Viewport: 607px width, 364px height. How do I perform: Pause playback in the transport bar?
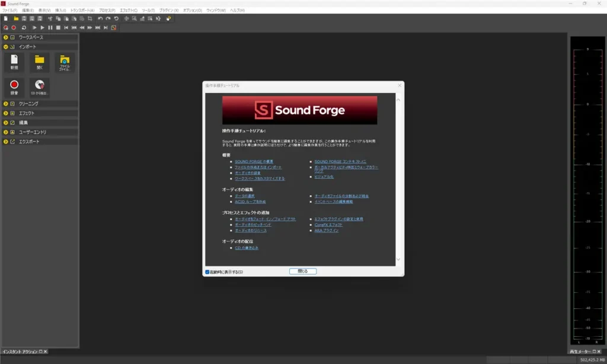pos(50,27)
